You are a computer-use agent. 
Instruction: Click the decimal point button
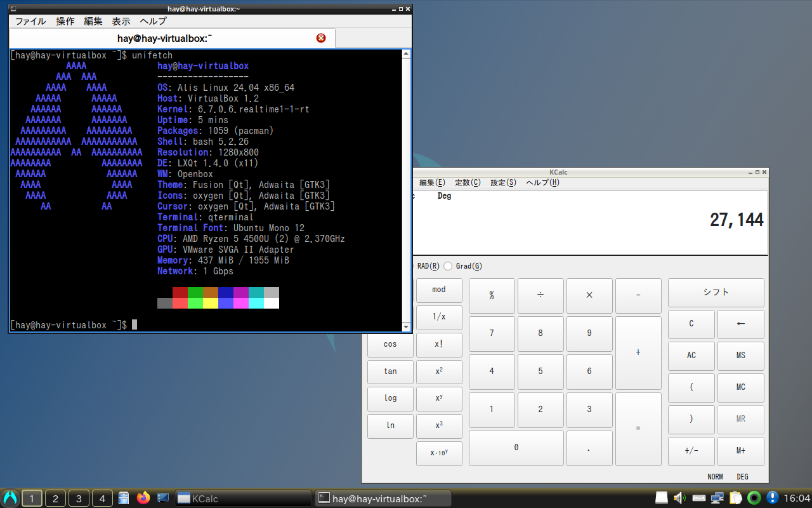point(589,448)
